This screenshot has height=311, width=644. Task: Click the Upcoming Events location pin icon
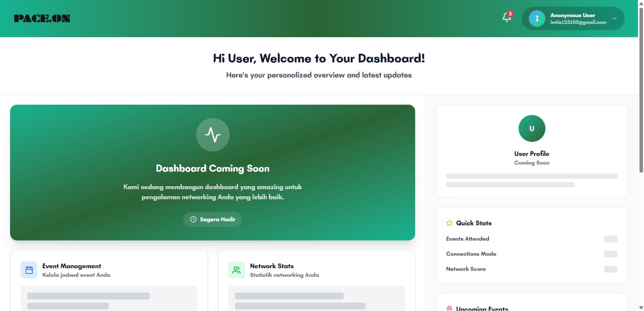(x=449, y=308)
